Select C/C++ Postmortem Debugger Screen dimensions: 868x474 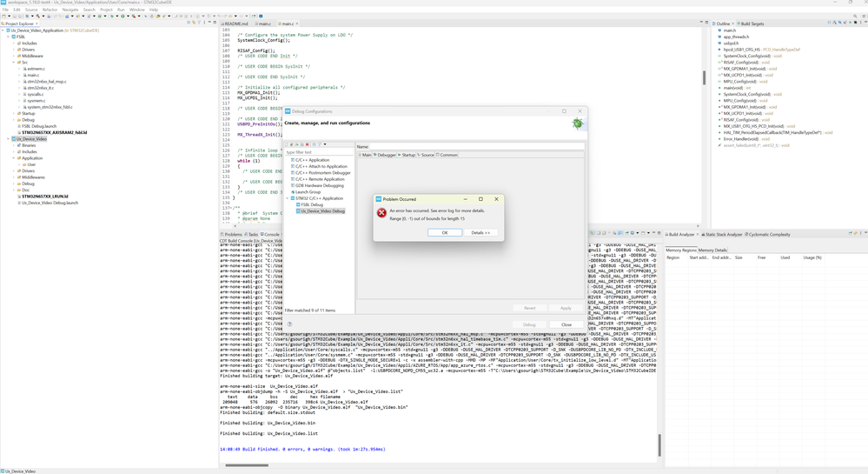pos(322,173)
